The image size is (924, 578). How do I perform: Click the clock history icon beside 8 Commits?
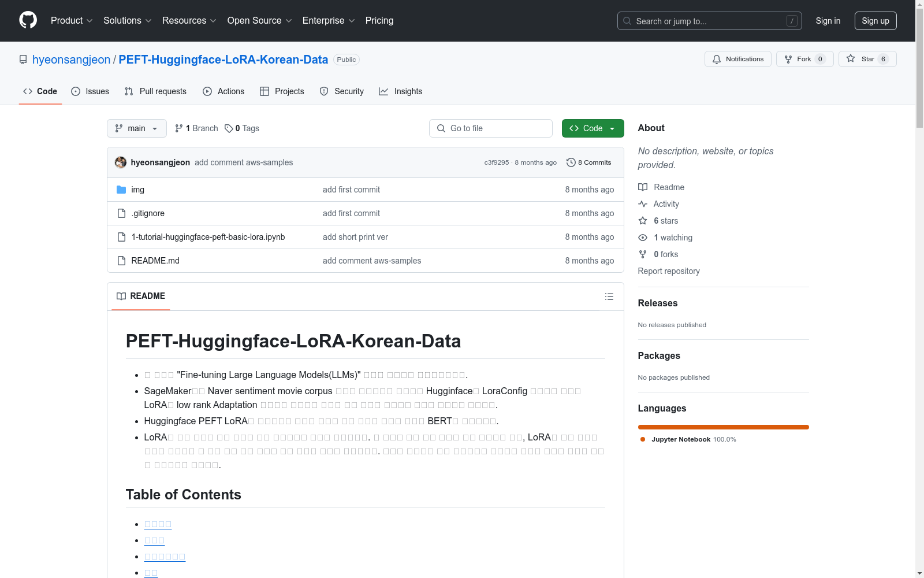coord(571,162)
